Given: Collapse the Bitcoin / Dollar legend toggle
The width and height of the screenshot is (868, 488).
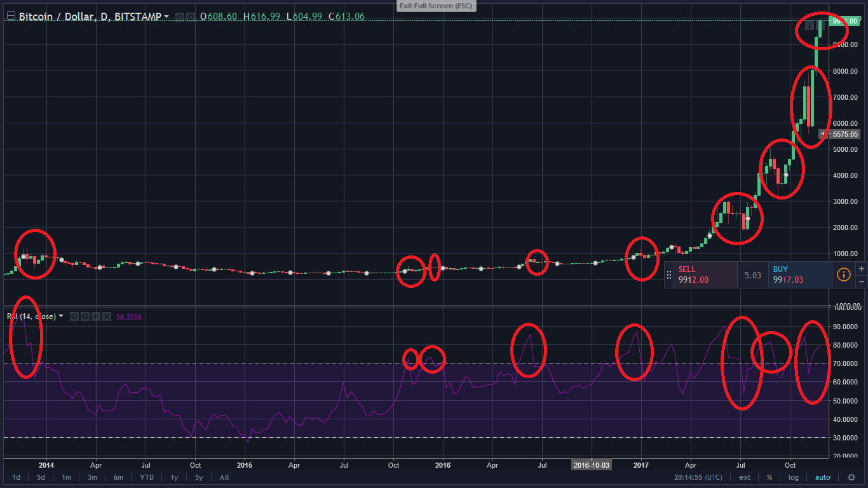Looking at the screenshot, I should coord(10,17).
